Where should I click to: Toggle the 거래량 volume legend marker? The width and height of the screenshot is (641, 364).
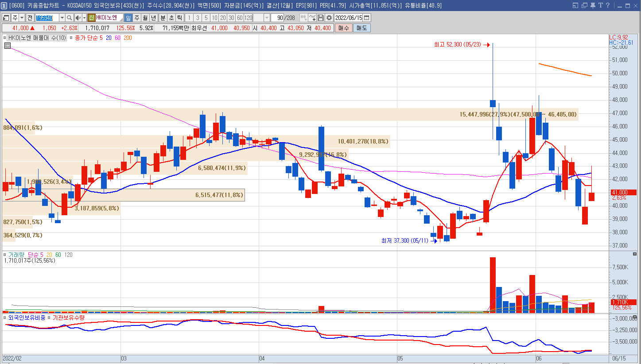click(x=5, y=255)
